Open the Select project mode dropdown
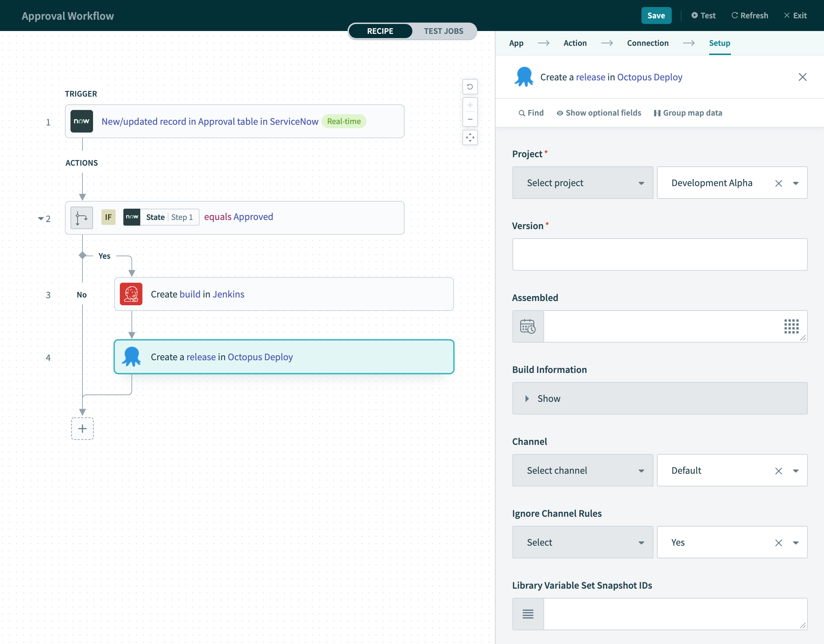Image resolution: width=824 pixels, height=644 pixels. [x=582, y=183]
